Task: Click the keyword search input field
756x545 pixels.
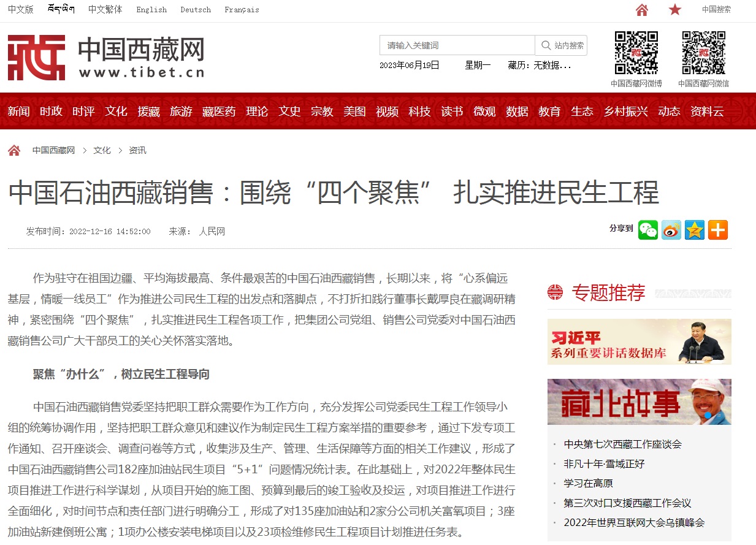Action: (x=457, y=45)
